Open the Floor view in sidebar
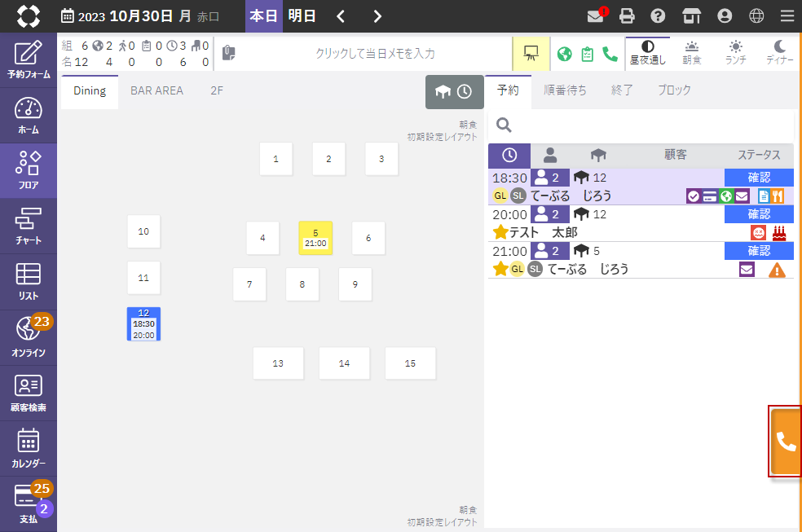This screenshot has width=802, height=532. tap(29, 171)
